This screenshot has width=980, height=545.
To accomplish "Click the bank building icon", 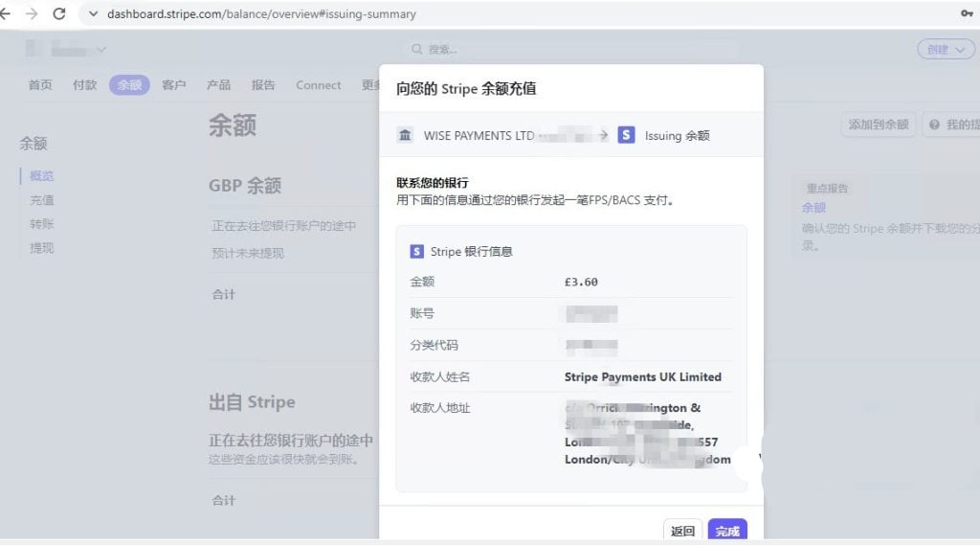I will [x=405, y=135].
